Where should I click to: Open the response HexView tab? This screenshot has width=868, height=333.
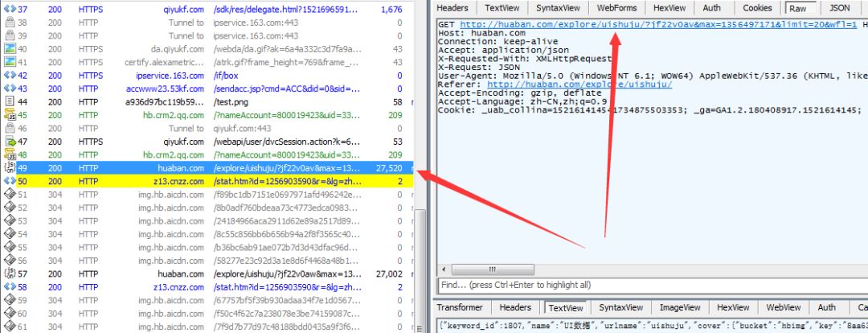[734, 307]
